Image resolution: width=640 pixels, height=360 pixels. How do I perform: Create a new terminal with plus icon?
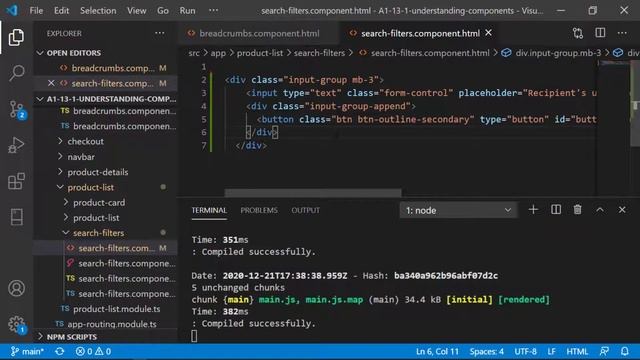(x=533, y=210)
